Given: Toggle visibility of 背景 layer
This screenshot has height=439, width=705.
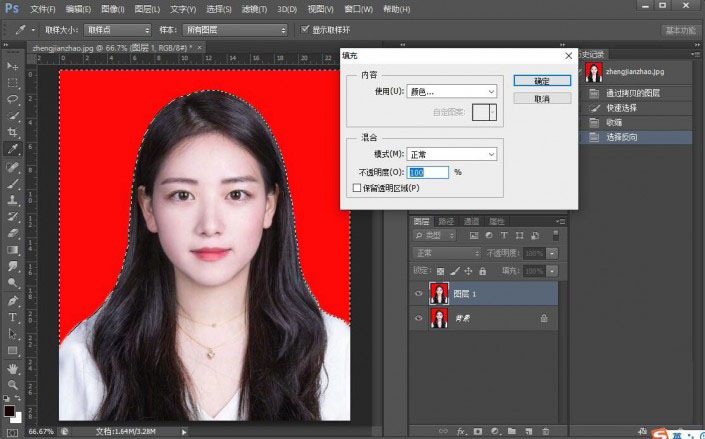Looking at the screenshot, I should point(419,318).
